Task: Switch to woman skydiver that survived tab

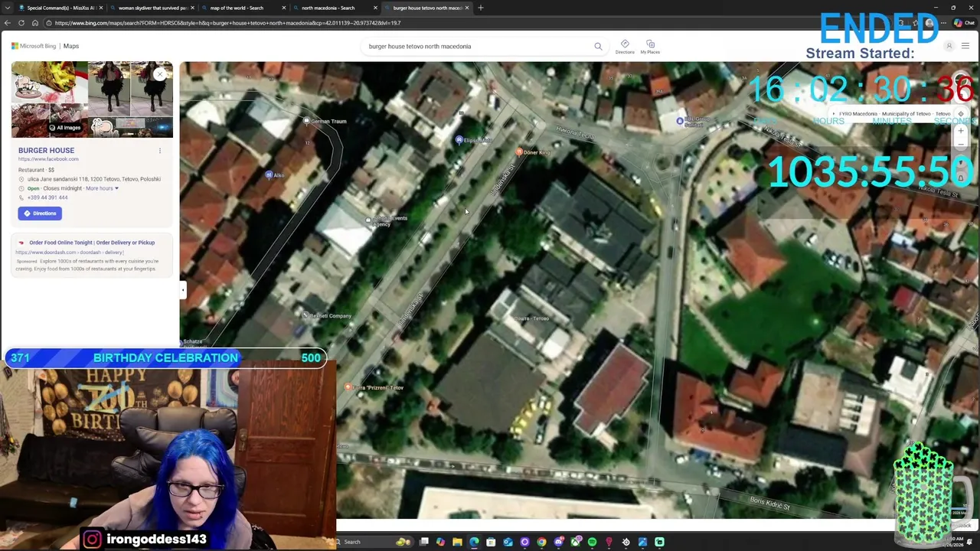Action: coord(152,8)
